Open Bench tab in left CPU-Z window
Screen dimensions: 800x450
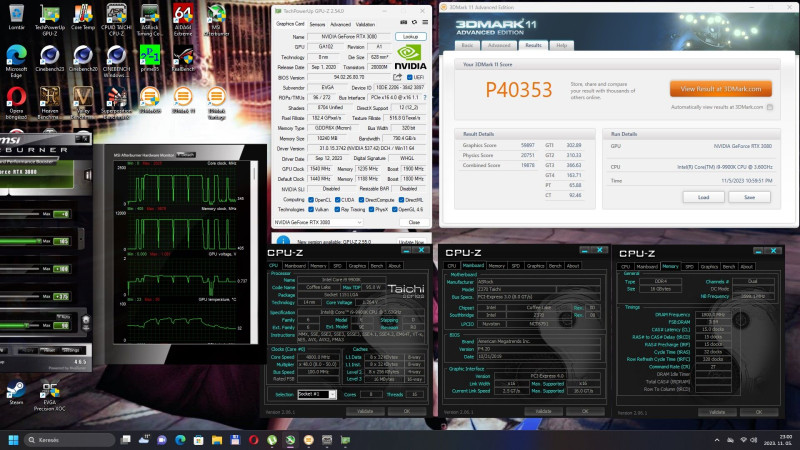click(x=377, y=266)
